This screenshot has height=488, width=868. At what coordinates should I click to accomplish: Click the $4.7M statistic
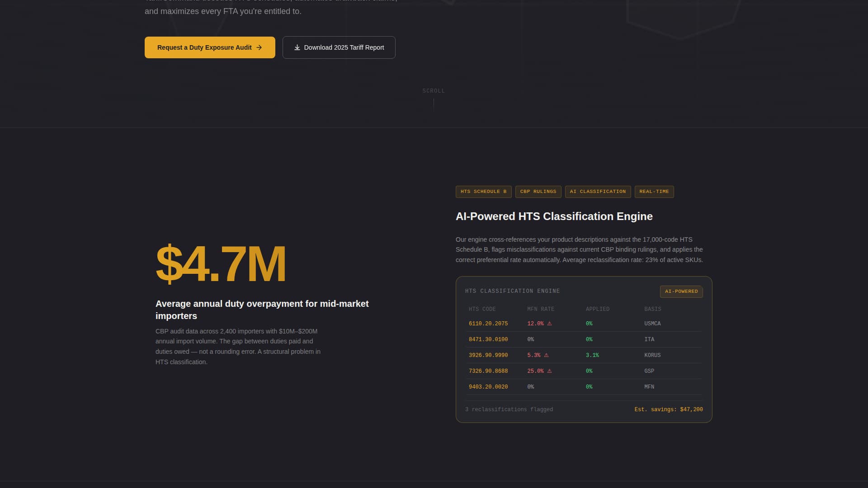coord(221,263)
